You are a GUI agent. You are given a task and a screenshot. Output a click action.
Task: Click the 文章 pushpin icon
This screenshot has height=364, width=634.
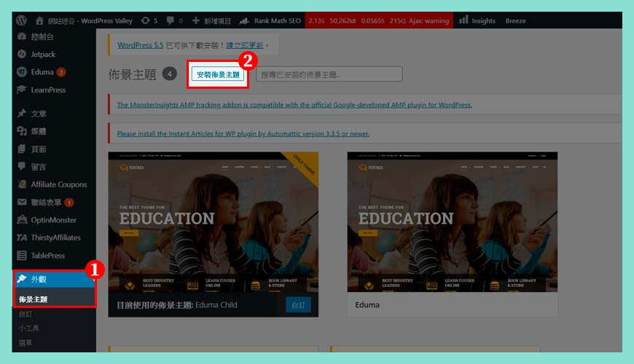click(x=22, y=113)
